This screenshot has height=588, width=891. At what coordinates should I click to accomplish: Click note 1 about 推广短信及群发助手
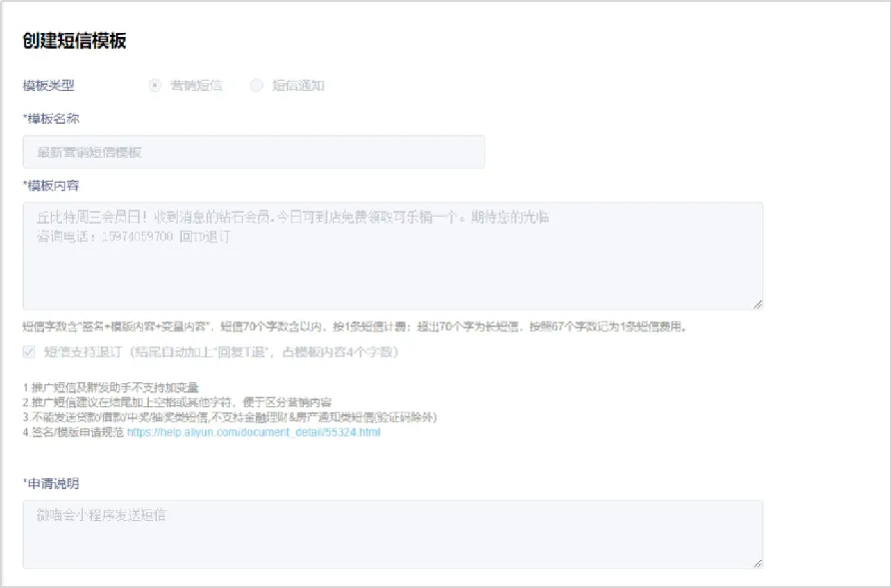(111, 387)
